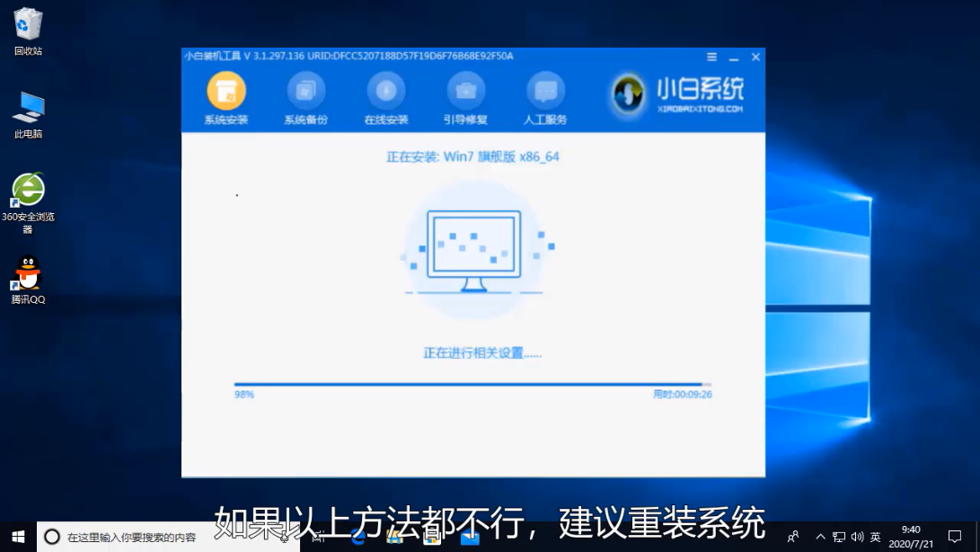Click the 小白系统 logo
This screenshot has height=552, width=980.
[x=677, y=94]
